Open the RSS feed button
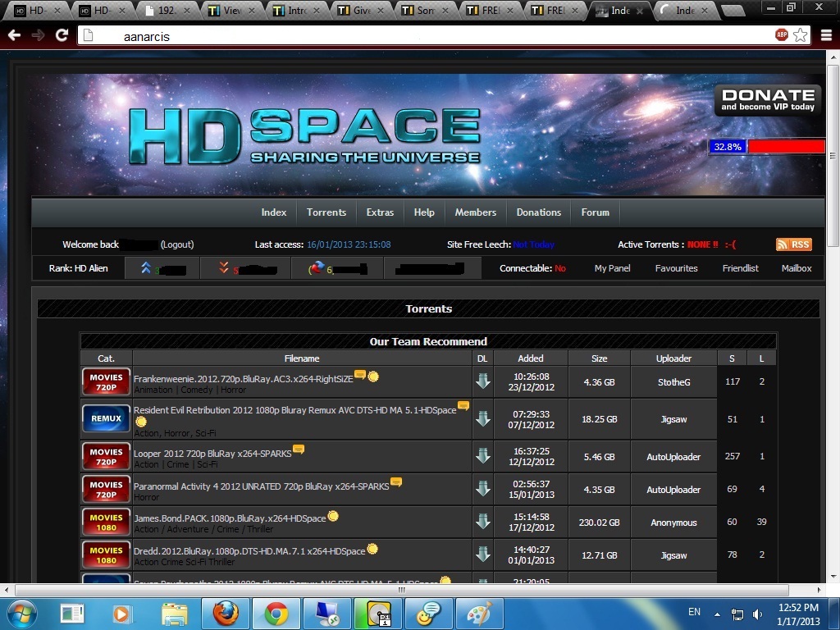 click(x=794, y=244)
